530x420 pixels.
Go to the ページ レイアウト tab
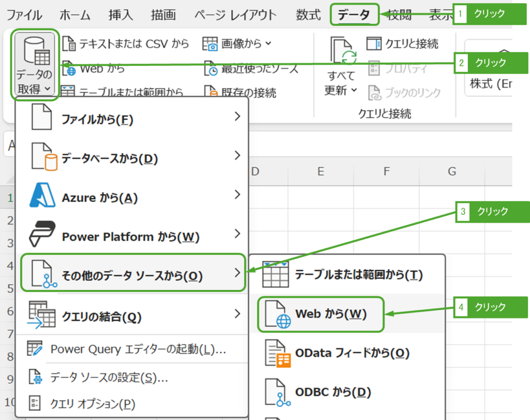235,15
